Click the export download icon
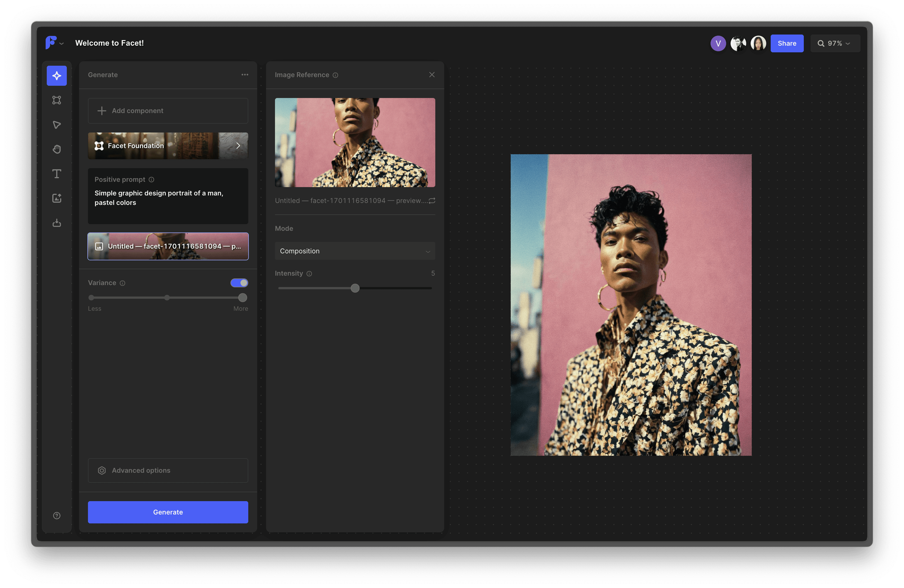 coord(56,223)
